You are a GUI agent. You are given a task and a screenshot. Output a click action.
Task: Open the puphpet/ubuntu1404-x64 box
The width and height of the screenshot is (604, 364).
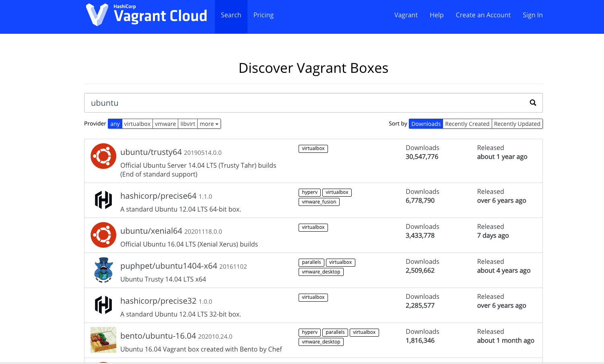pos(169,266)
